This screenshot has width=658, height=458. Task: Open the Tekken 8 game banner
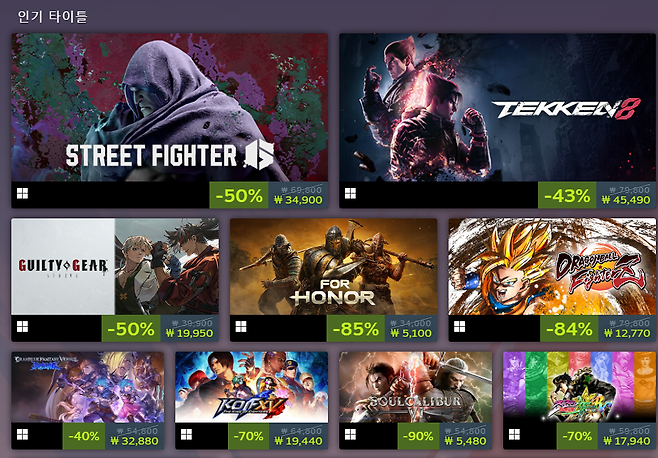point(497,107)
